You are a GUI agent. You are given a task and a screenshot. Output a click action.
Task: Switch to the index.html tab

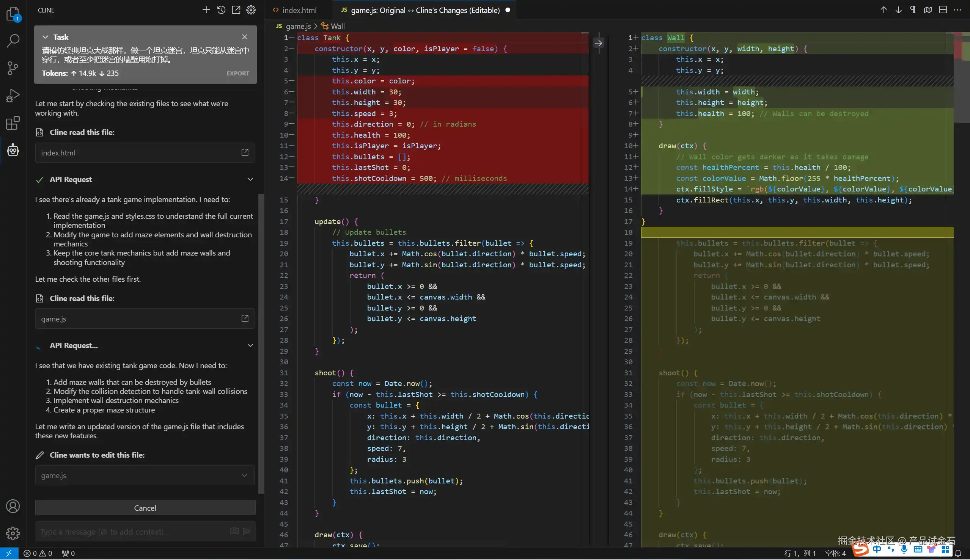coord(299,10)
